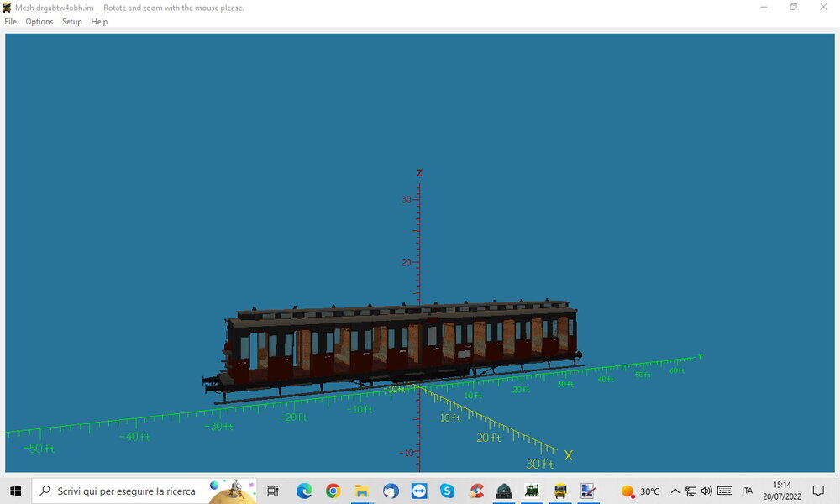The width and height of the screenshot is (840, 504).
Task: Open File Explorer from the taskbar
Action: [361, 491]
